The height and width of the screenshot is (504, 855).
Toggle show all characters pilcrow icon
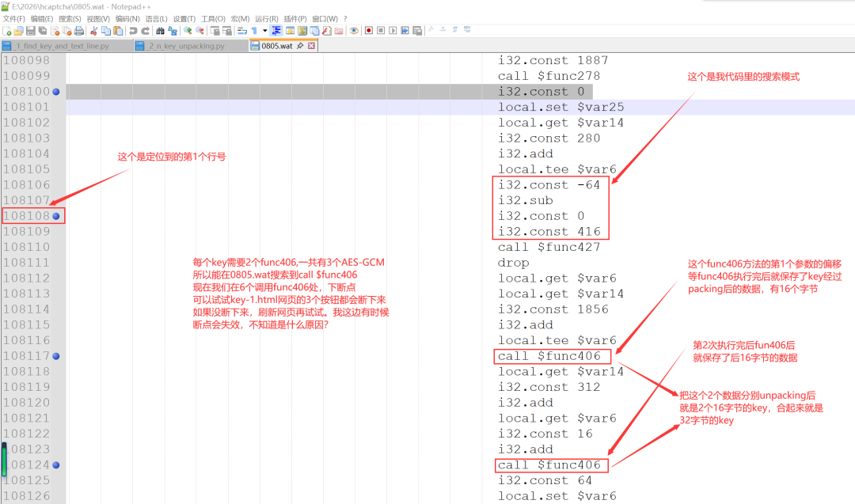click(x=254, y=31)
